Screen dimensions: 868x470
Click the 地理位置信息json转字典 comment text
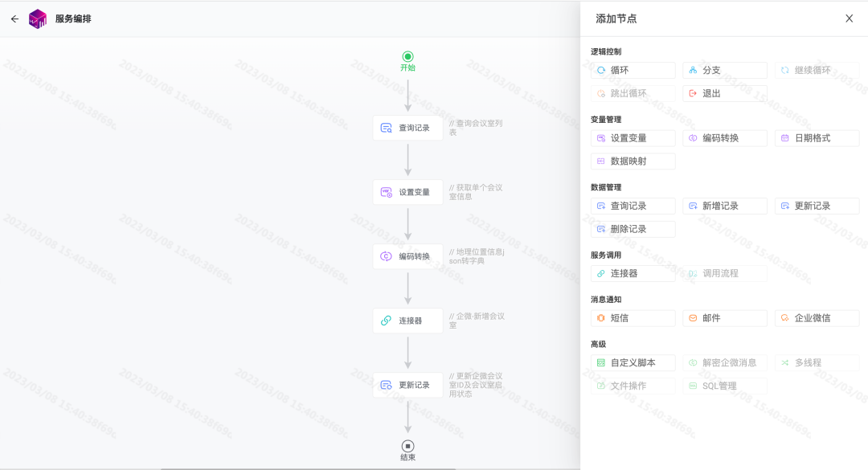tap(477, 256)
